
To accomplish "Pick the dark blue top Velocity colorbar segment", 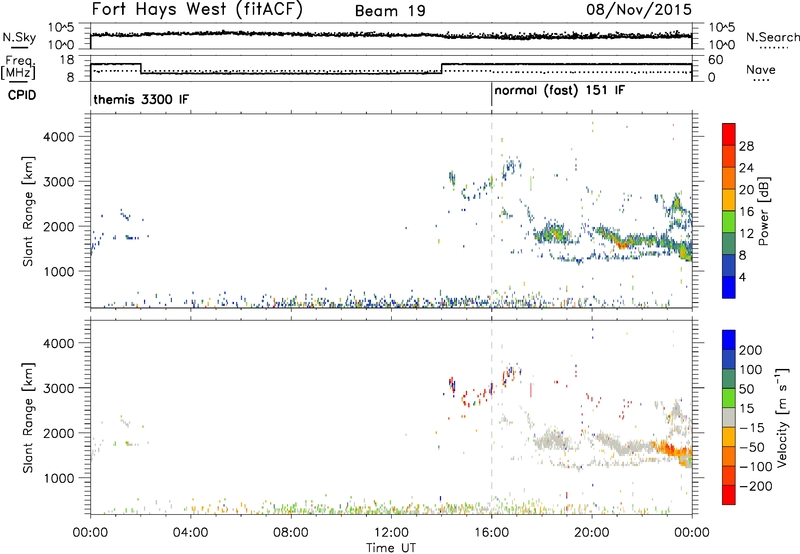I will [729, 340].
